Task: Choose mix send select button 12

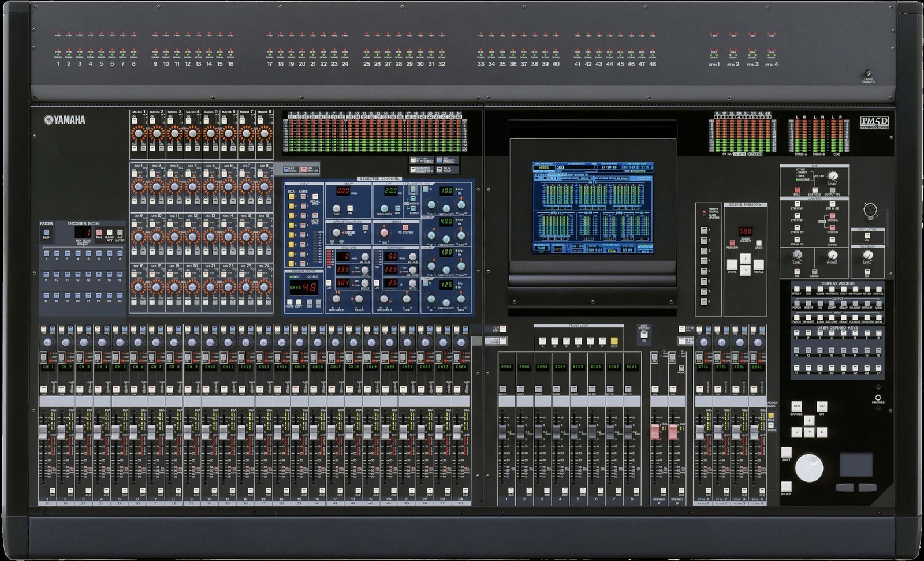Action: coord(77,274)
